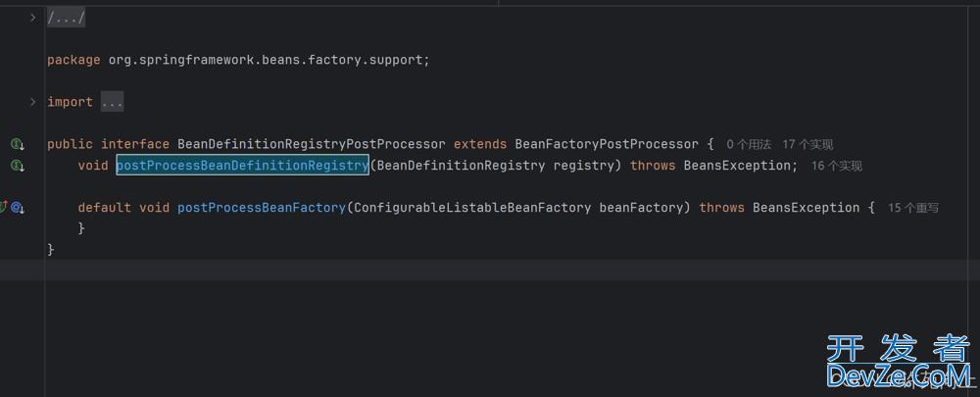
Task: Open the "0 个用法" usages hint
Action: point(749,145)
